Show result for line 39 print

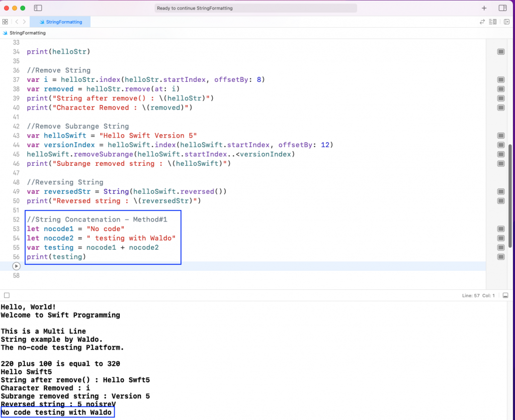[501, 98]
